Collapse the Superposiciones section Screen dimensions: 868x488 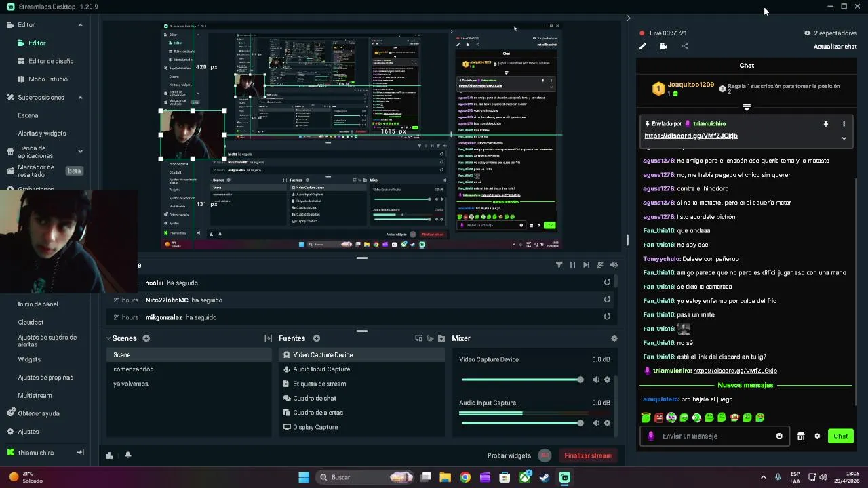click(80, 97)
